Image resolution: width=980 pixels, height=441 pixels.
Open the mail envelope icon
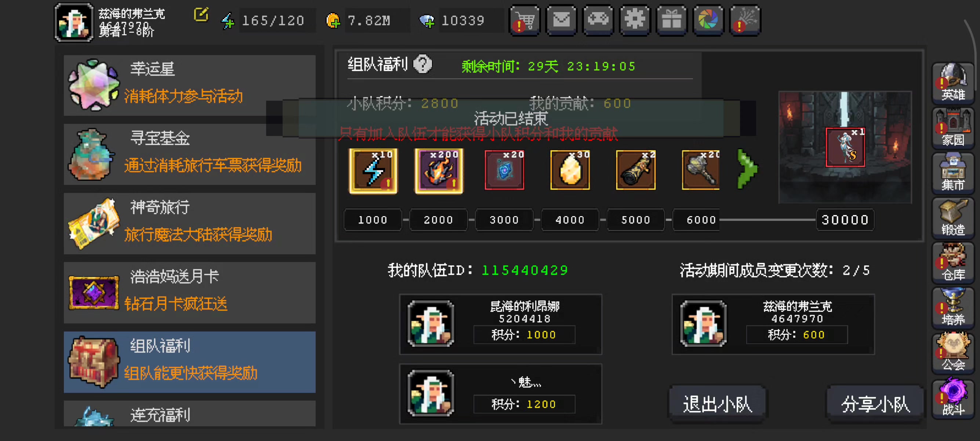point(561,21)
